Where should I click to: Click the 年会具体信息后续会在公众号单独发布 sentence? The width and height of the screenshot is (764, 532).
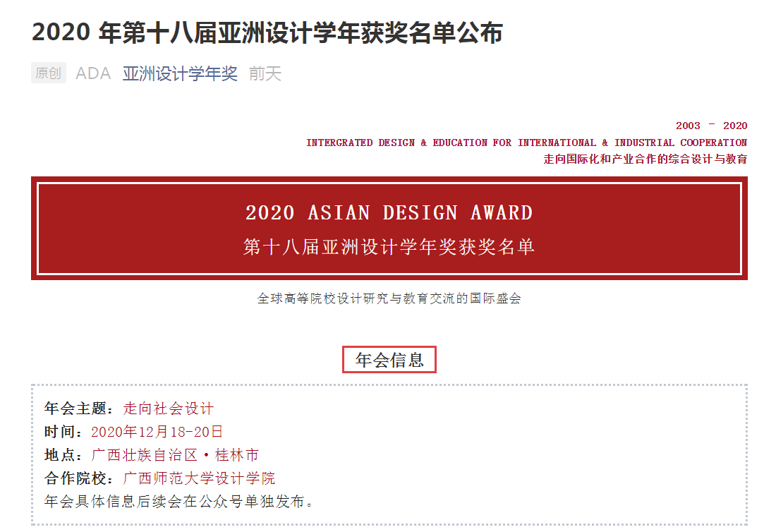click(178, 501)
